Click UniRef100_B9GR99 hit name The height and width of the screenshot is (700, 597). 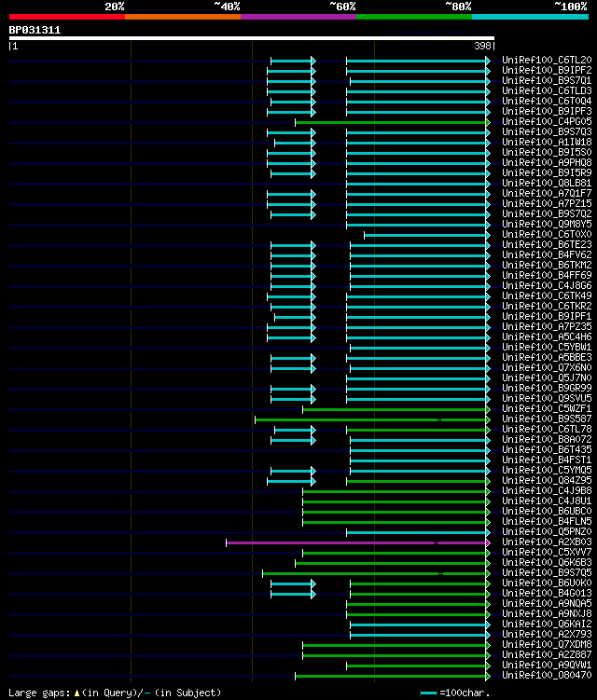pyautogui.click(x=547, y=389)
